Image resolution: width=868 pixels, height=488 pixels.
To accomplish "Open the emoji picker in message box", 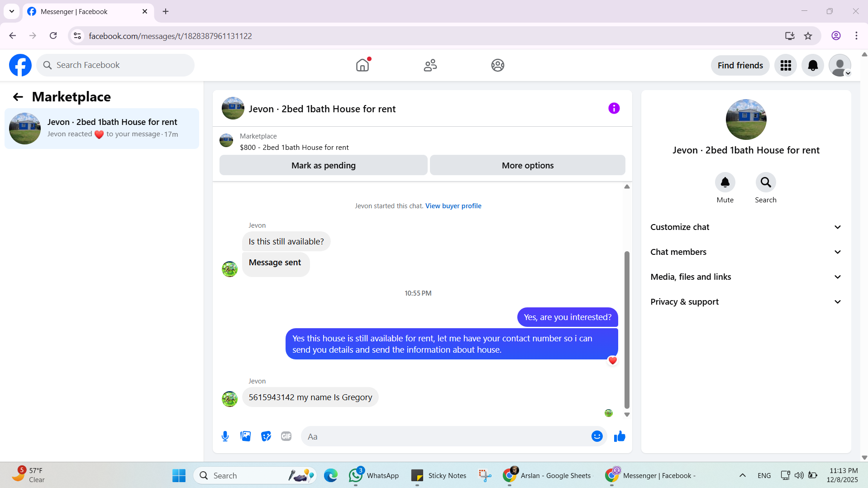I will 597,436.
